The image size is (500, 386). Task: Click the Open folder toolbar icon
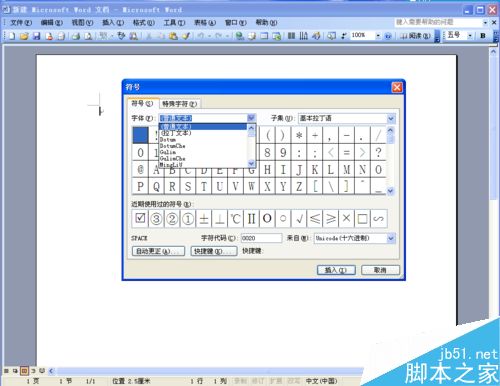24,36
